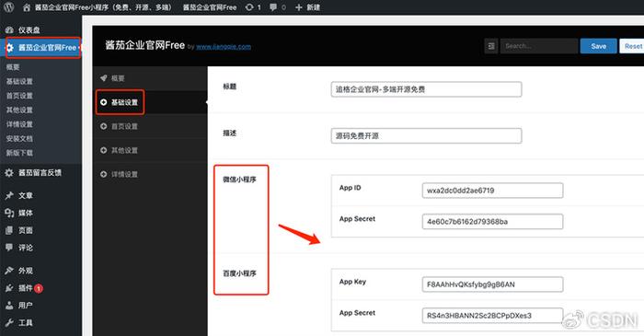Click the plugin update count badge
Image resolution: width=644 pixels, height=336 pixels.
[x=39, y=289]
